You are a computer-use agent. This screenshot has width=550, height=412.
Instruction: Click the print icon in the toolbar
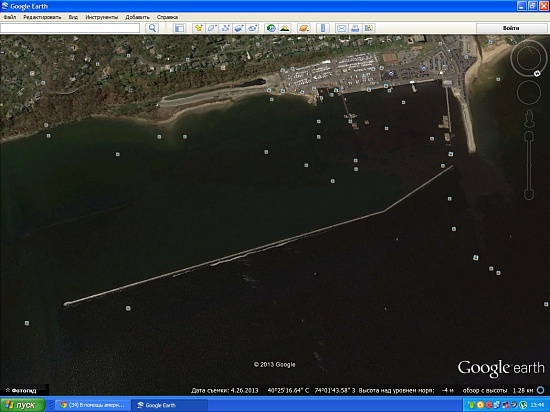click(x=355, y=28)
